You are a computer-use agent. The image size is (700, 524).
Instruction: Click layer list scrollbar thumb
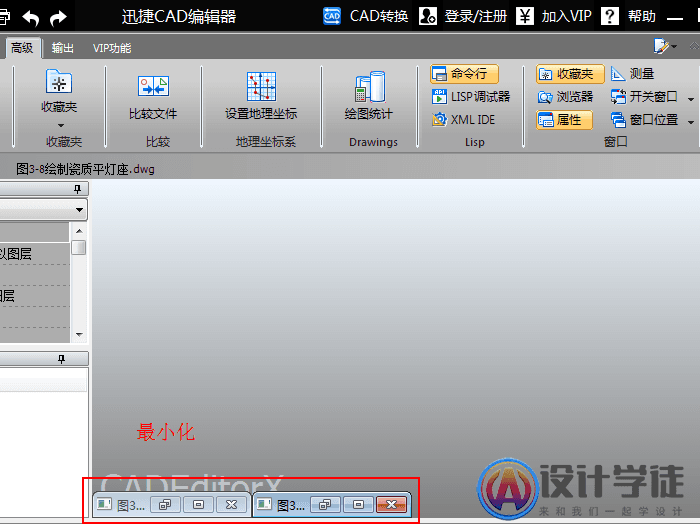pos(79,248)
